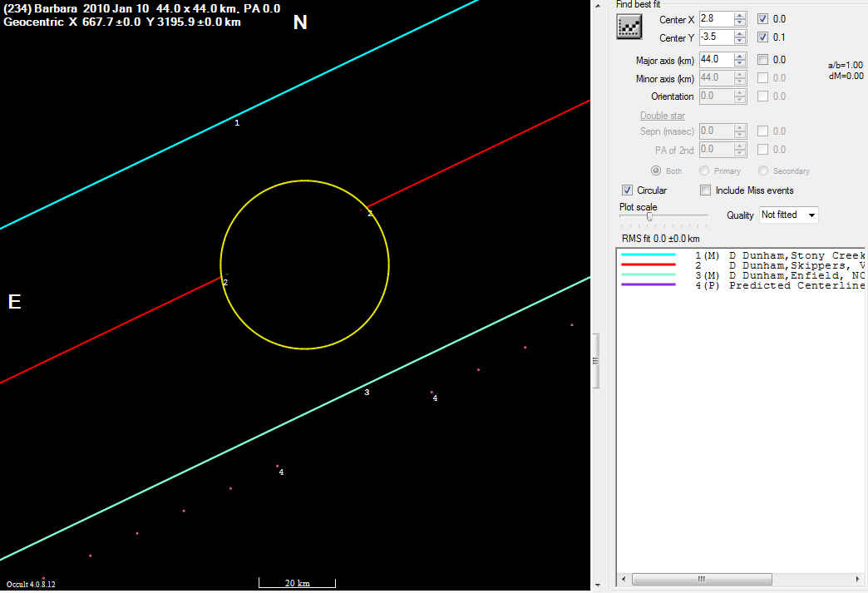Decrease the Center Y value with down arrow
The width and height of the screenshot is (868, 593).
click(740, 41)
